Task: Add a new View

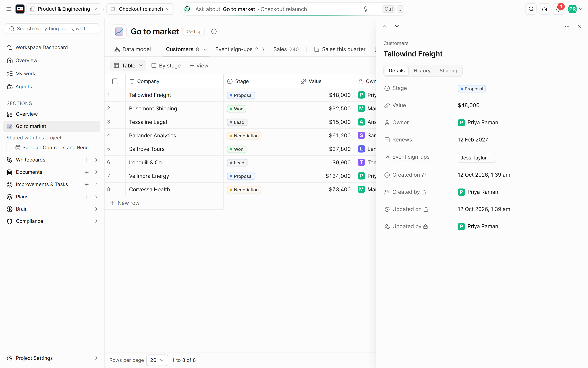Action: click(x=199, y=65)
